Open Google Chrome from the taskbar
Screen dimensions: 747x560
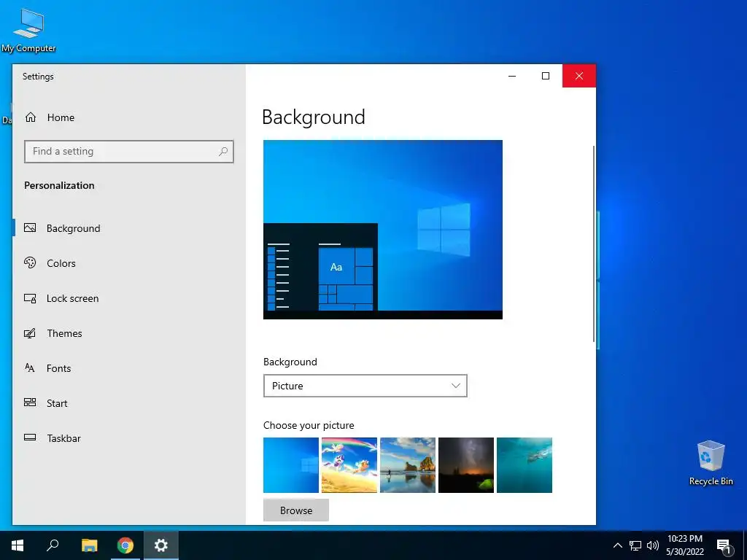125,545
